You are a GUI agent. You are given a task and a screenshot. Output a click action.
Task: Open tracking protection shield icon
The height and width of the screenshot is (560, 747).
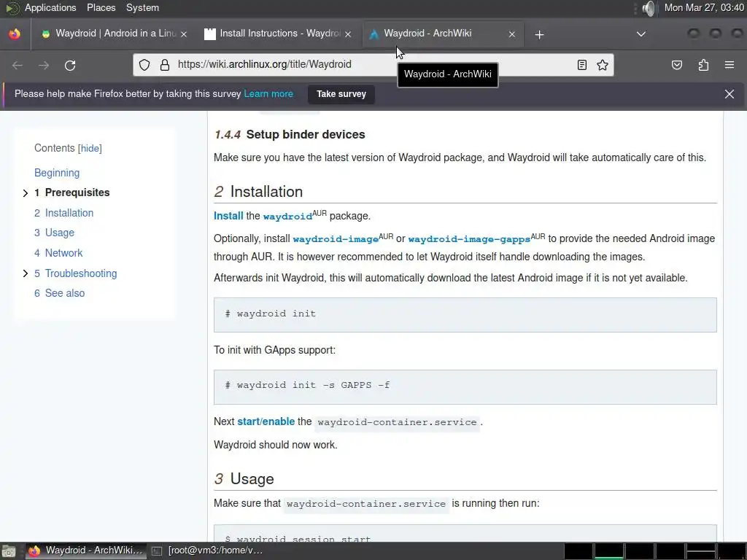144,65
